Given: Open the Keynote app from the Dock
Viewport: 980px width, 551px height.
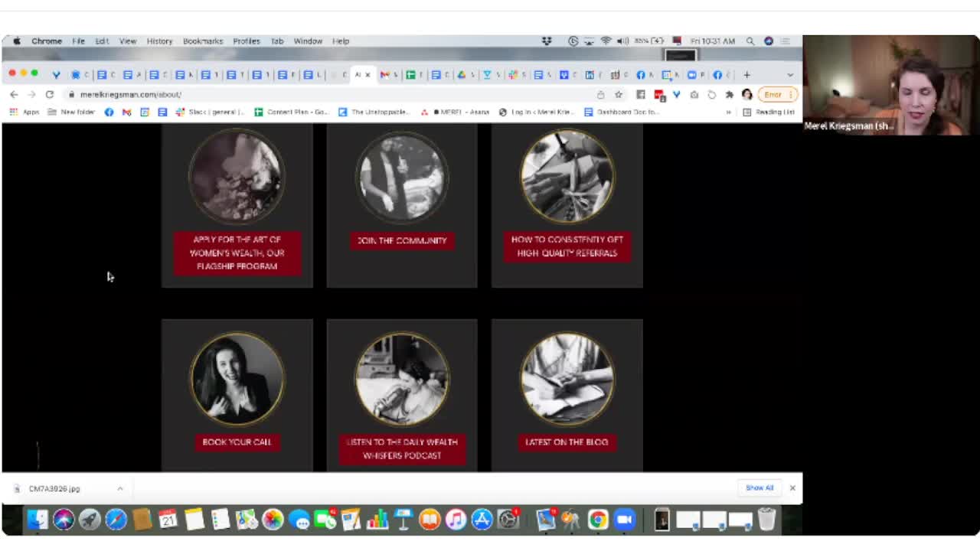Looking at the screenshot, I should click(403, 520).
